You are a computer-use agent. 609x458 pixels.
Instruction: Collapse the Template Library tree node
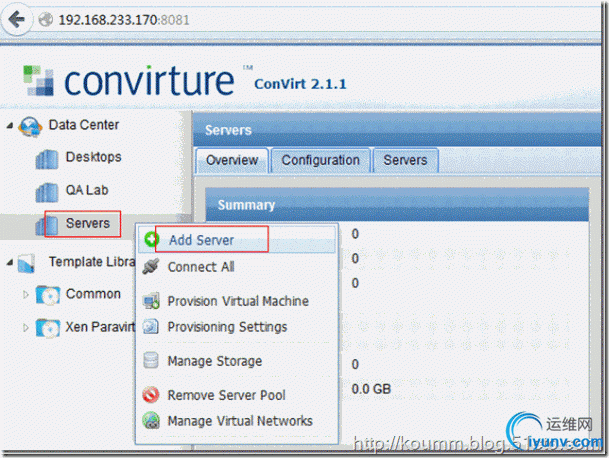click(10, 263)
